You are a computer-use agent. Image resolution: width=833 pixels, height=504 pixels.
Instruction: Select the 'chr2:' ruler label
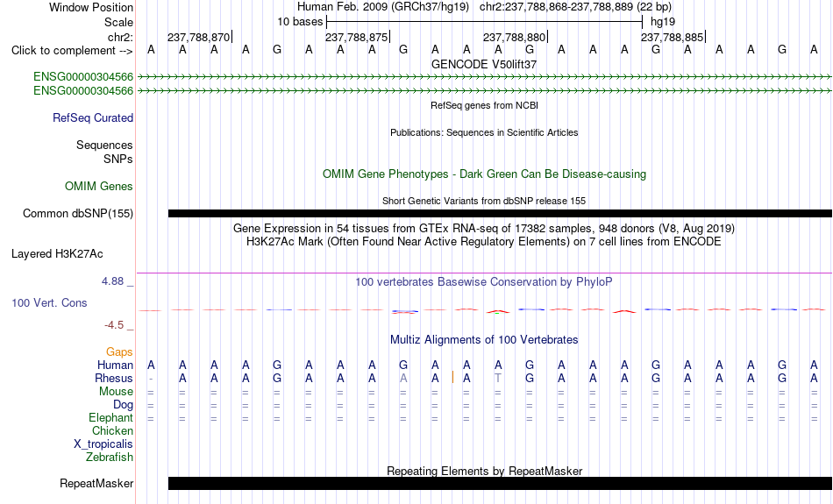point(120,37)
